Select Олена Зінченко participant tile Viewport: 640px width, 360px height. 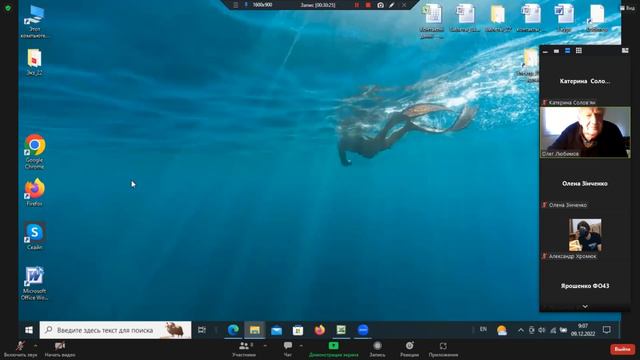[585, 184]
